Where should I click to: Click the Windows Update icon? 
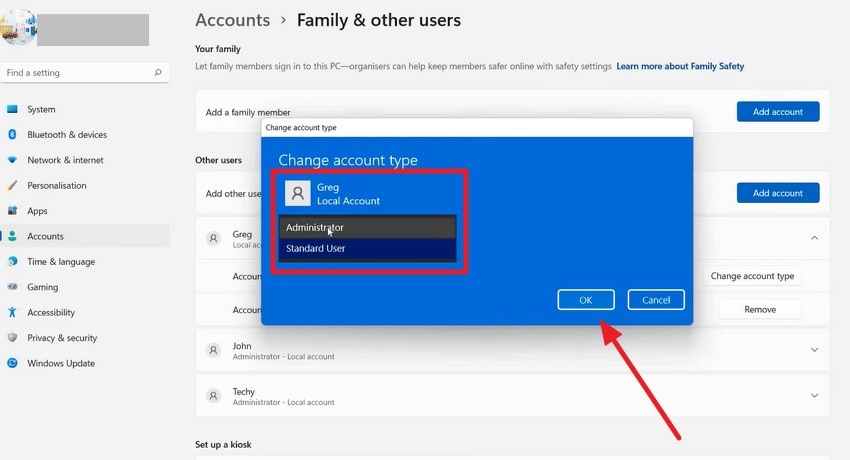click(12, 363)
